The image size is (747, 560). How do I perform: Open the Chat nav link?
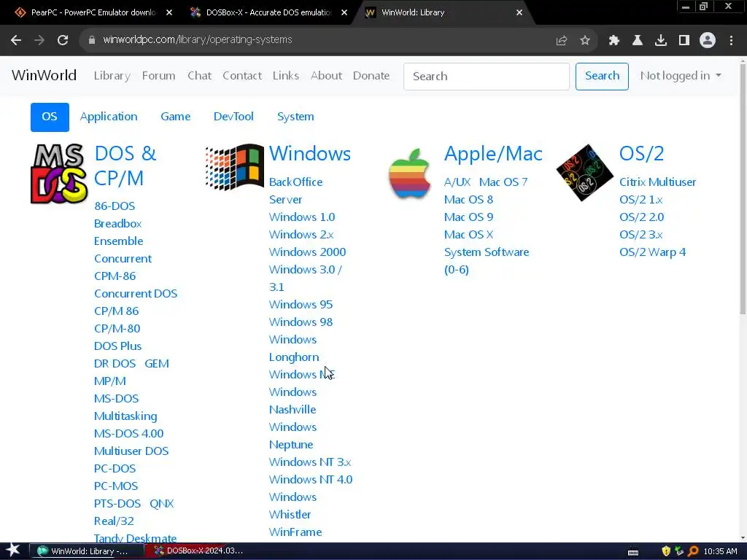199,76
